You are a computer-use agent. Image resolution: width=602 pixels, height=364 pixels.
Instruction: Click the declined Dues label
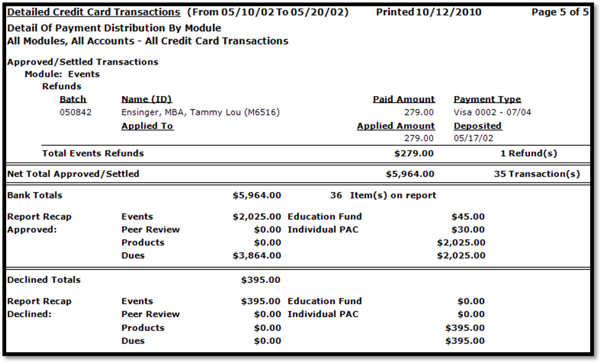(133, 341)
